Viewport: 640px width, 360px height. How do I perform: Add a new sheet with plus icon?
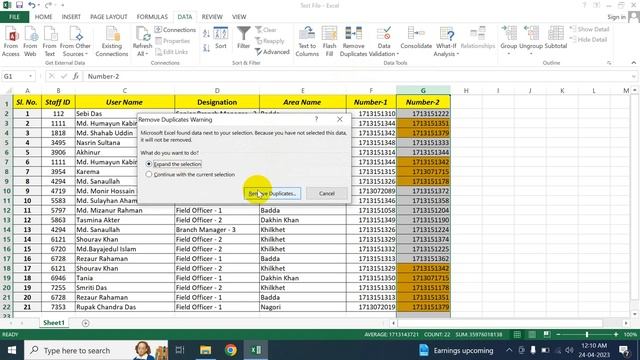[85, 323]
